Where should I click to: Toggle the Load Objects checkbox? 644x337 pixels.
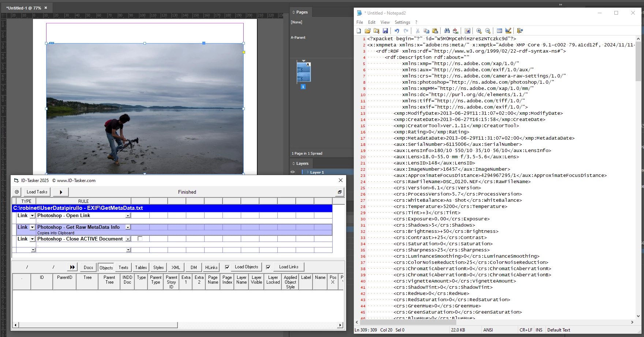click(x=227, y=267)
